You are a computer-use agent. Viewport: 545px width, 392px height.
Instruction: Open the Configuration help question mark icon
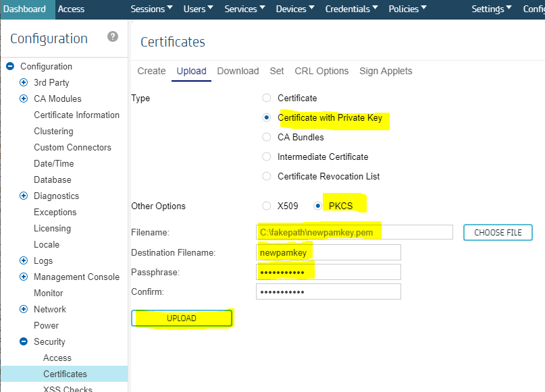pyautogui.click(x=113, y=37)
